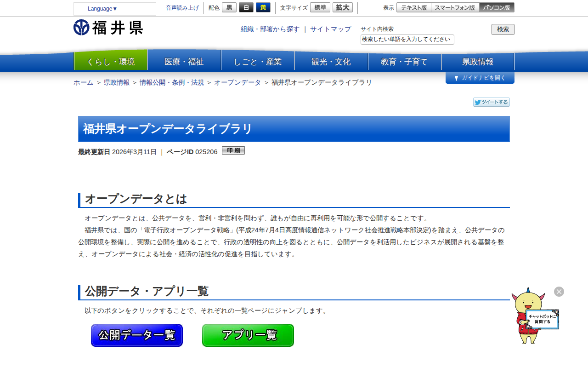Click the 音声読み上げ link
This screenshot has height=368, width=588.
[182, 8]
